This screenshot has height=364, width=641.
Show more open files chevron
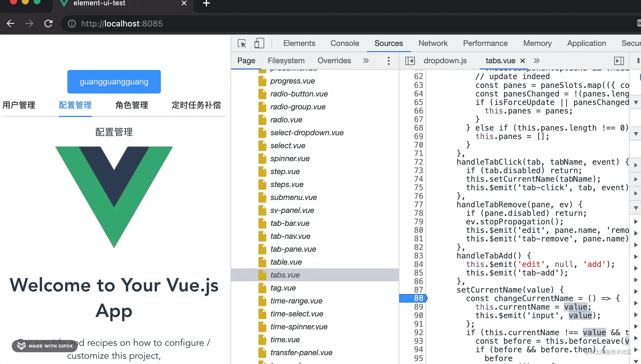point(537,61)
